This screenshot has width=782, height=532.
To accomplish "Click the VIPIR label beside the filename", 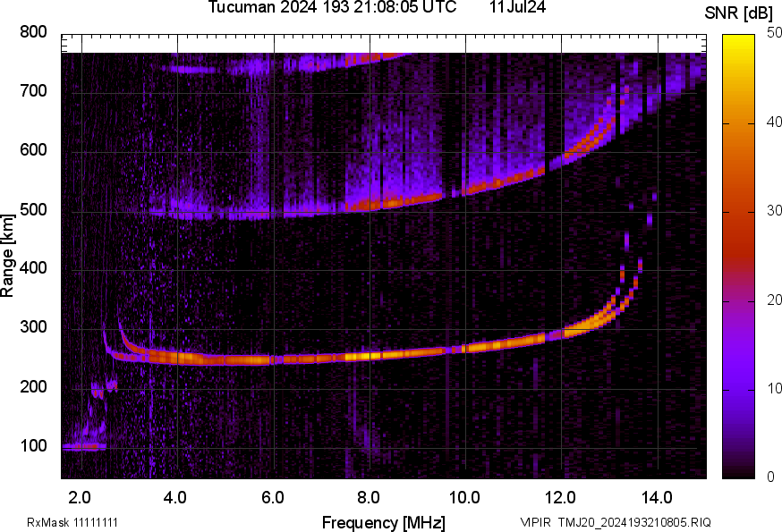I will 536,522.
